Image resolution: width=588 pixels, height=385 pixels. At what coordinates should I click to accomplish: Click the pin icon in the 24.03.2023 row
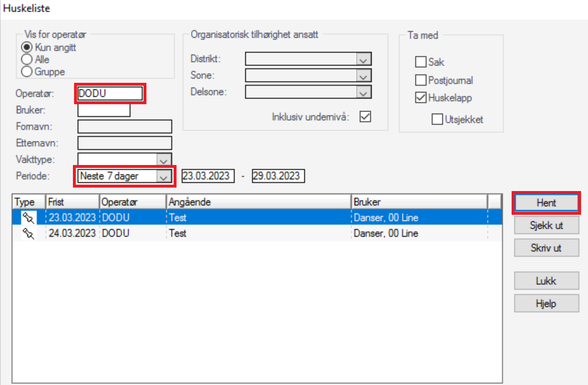(28, 233)
